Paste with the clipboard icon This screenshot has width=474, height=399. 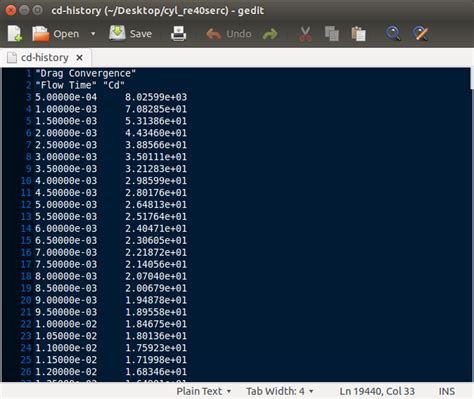click(x=358, y=34)
